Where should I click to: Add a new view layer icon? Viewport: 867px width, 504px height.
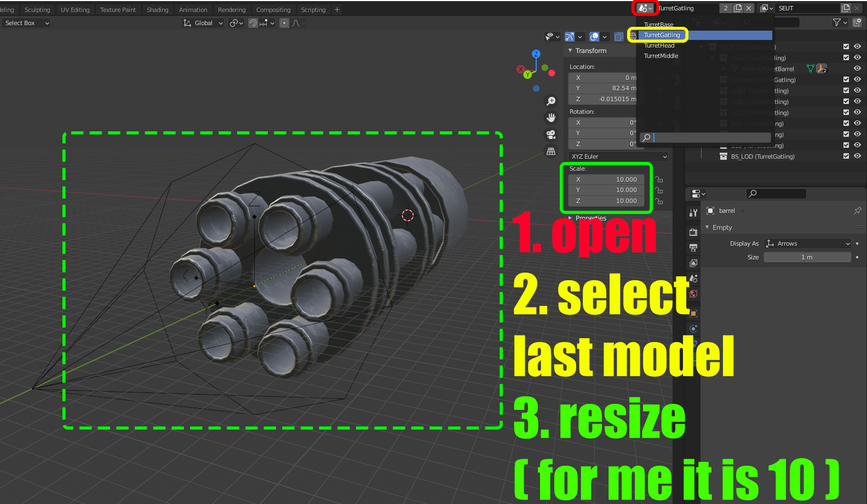point(846,8)
